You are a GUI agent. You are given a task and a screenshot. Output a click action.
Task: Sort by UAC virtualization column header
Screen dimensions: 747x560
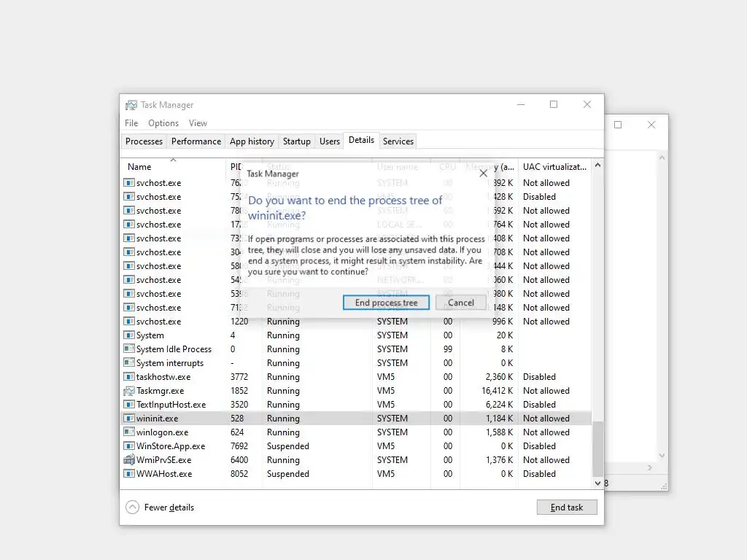[554, 167]
